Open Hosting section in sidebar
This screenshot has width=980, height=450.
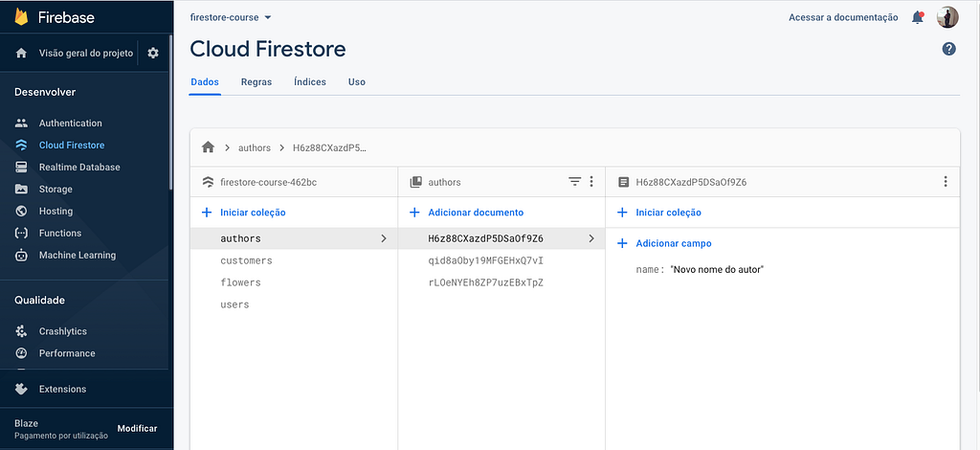[x=56, y=212]
